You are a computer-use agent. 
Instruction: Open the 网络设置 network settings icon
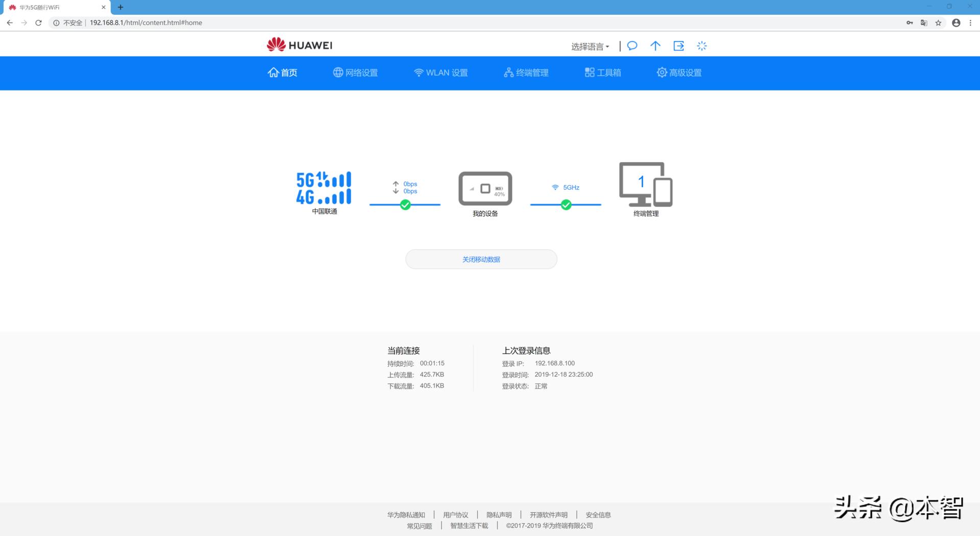tap(338, 72)
